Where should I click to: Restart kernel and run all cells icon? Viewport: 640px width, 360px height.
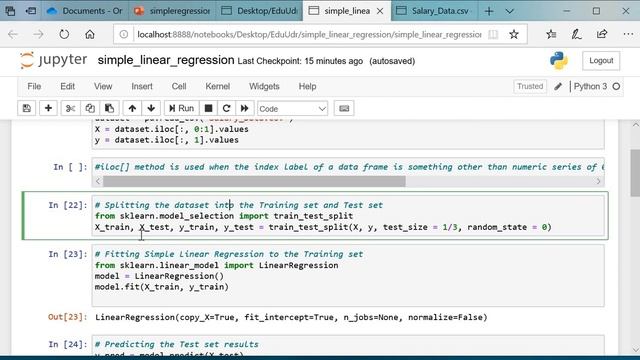click(244, 109)
